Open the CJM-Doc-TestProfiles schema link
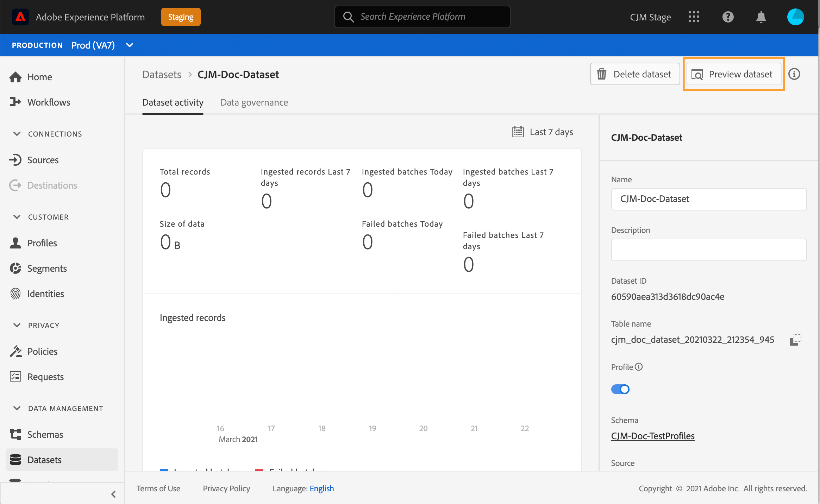The image size is (820, 504). click(653, 436)
